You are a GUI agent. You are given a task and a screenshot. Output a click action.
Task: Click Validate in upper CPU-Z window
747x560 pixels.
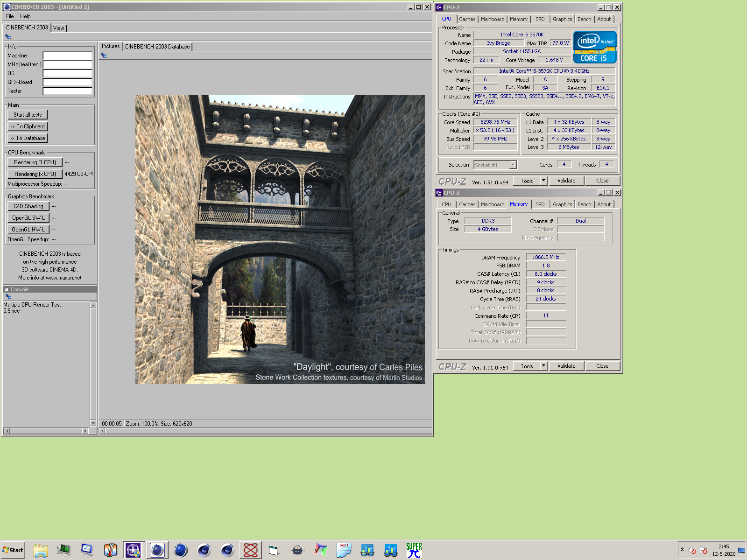click(566, 181)
